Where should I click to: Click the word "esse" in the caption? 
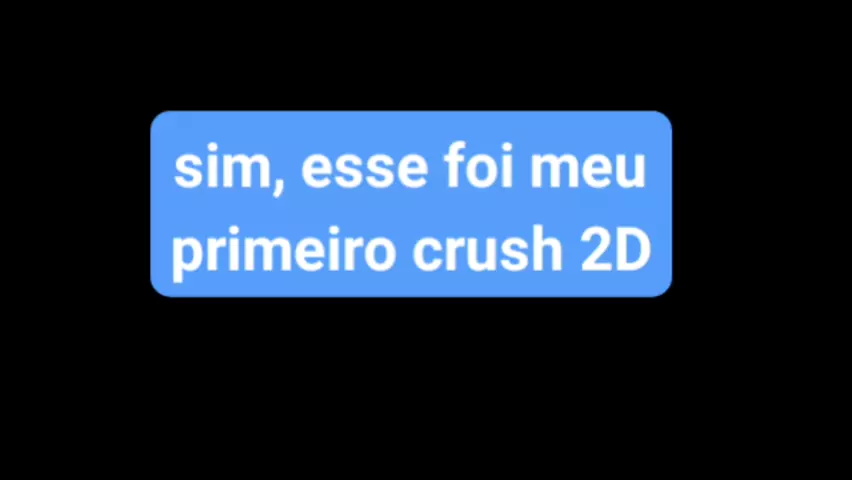(x=364, y=172)
